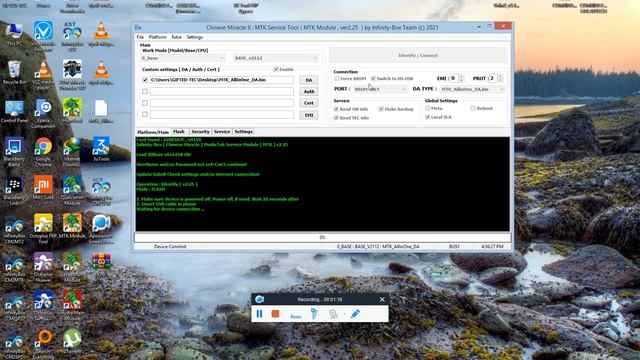The image size is (640, 360).
Task: Open the Qualcomm Module desktop shortcut
Action: click(x=72, y=190)
